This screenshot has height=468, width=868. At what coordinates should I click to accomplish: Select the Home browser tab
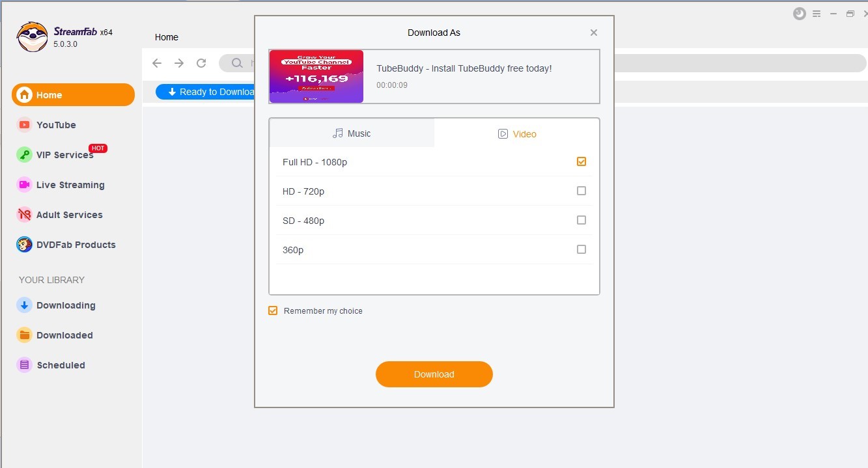click(x=167, y=37)
